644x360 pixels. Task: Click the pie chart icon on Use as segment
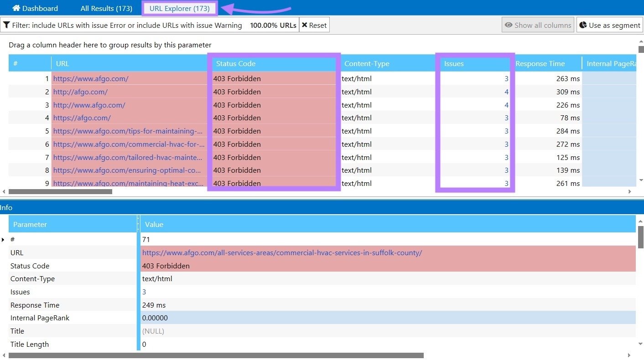coord(584,25)
